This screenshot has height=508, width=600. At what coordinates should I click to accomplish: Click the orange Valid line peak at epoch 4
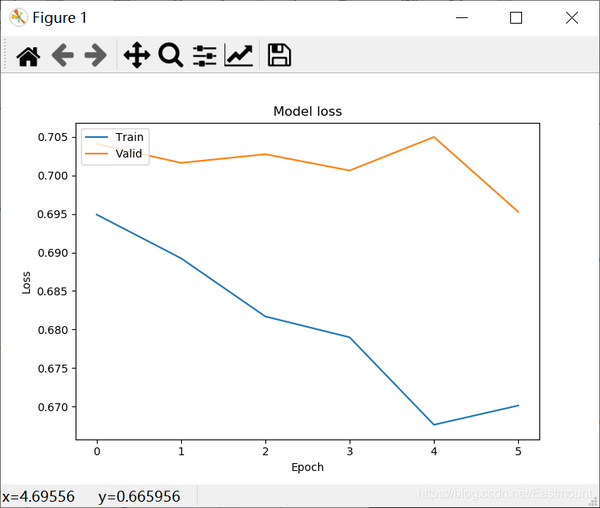click(434, 137)
